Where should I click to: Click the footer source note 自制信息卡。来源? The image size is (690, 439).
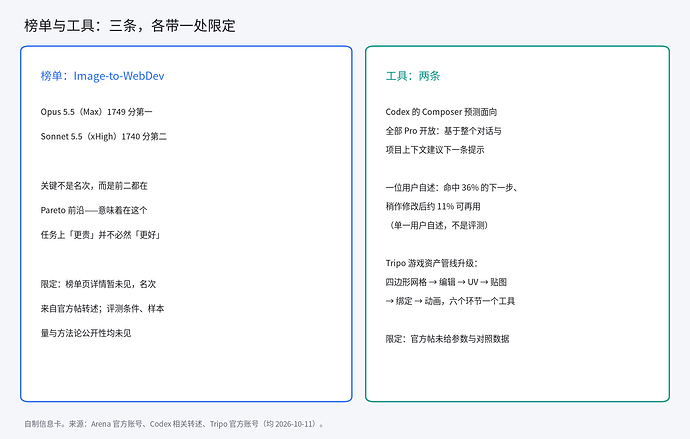pyautogui.click(x=175, y=424)
